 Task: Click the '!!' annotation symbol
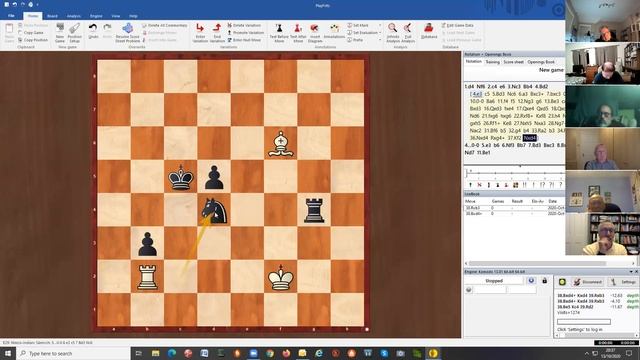(524, 185)
